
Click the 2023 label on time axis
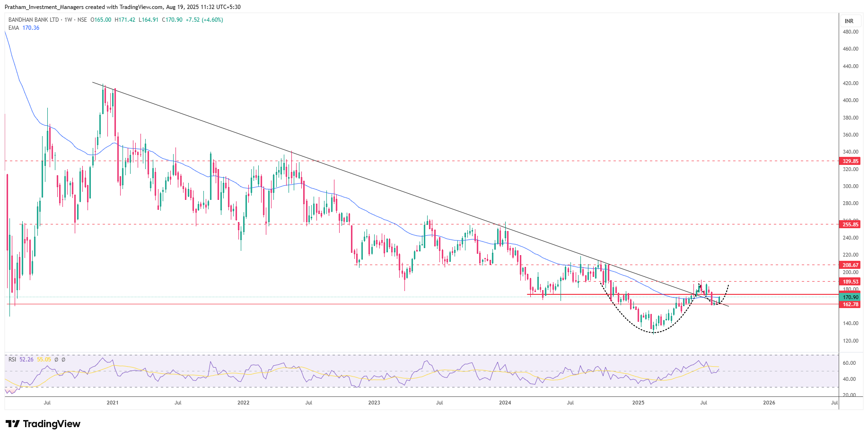click(x=374, y=403)
